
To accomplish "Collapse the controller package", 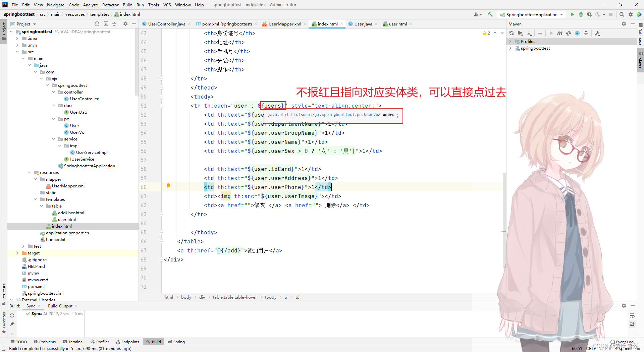I will (53, 92).
